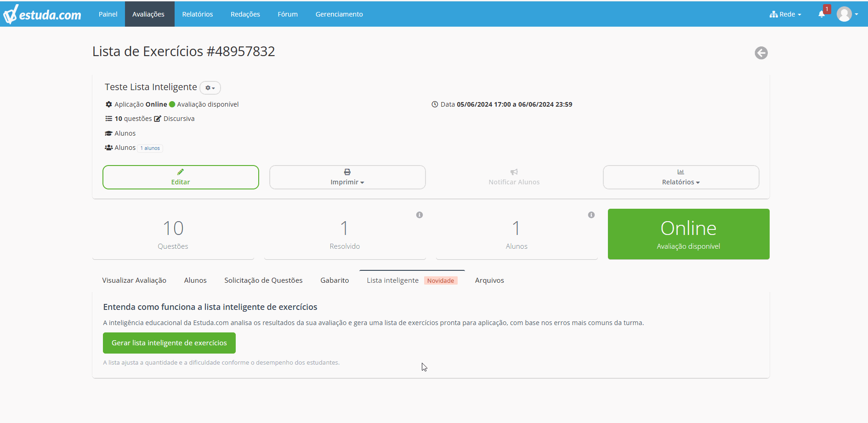868x423 pixels.
Task: Expand the Imprimir dropdown
Action: click(x=347, y=177)
